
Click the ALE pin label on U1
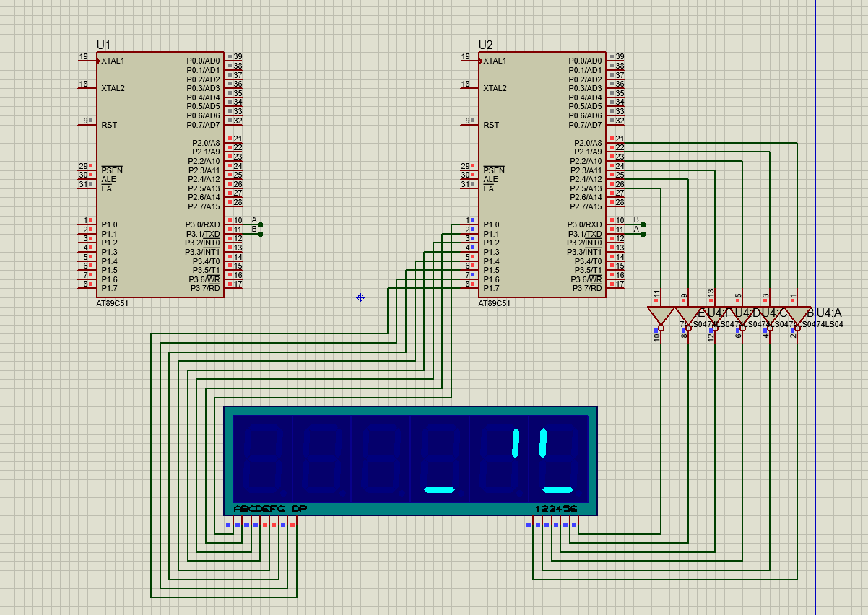[x=108, y=179]
